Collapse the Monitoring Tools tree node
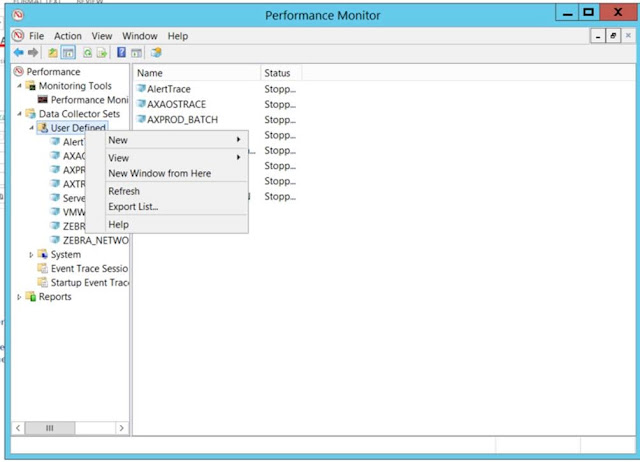Image resolution: width=640 pixels, height=462 pixels. coord(19,86)
